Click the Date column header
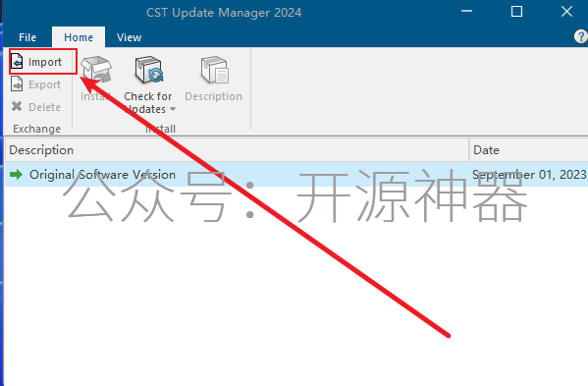Screen dimensions: 588x386 [x=529, y=150]
